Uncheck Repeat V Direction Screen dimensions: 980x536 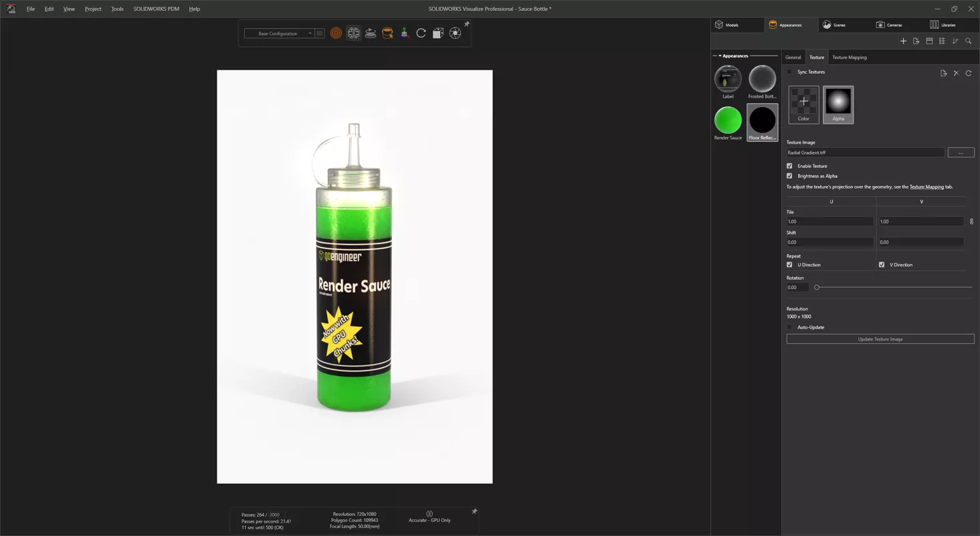click(882, 265)
